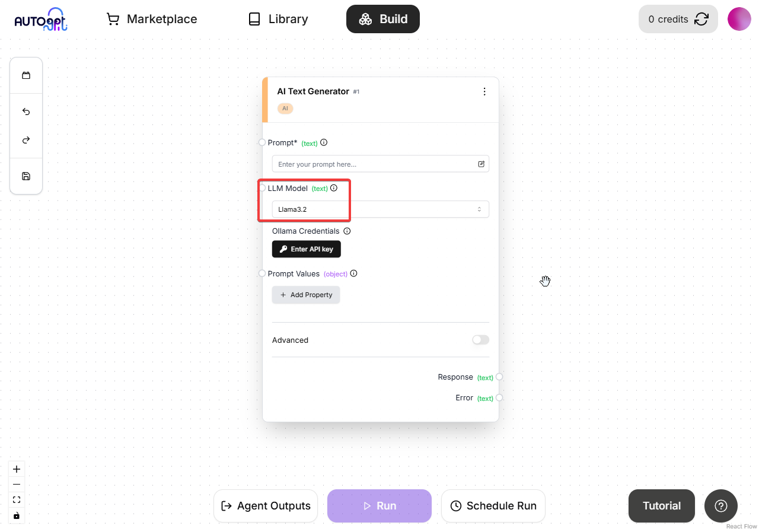Click the Response output connector handle
The width and height of the screenshot is (759, 532).
coord(499,377)
